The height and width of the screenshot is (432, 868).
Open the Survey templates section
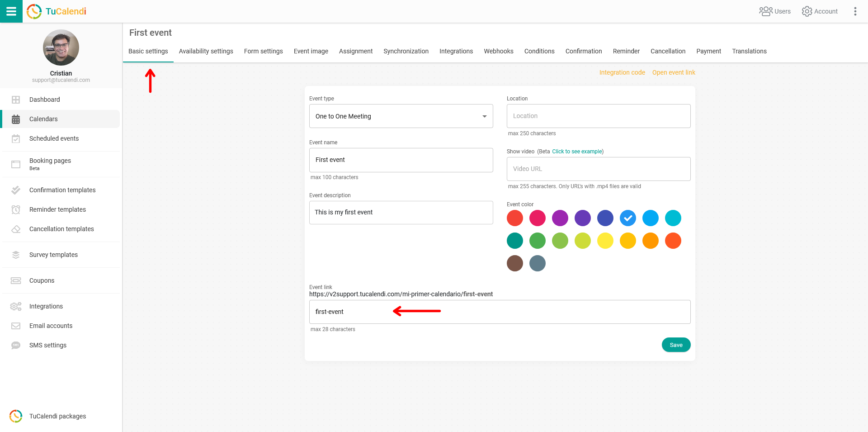pos(16,254)
